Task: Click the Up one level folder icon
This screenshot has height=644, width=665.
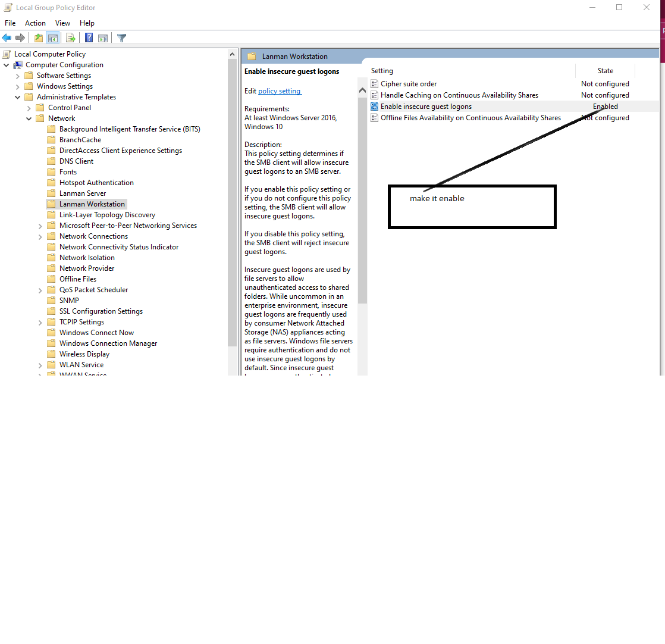Action: [x=39, y=38]
